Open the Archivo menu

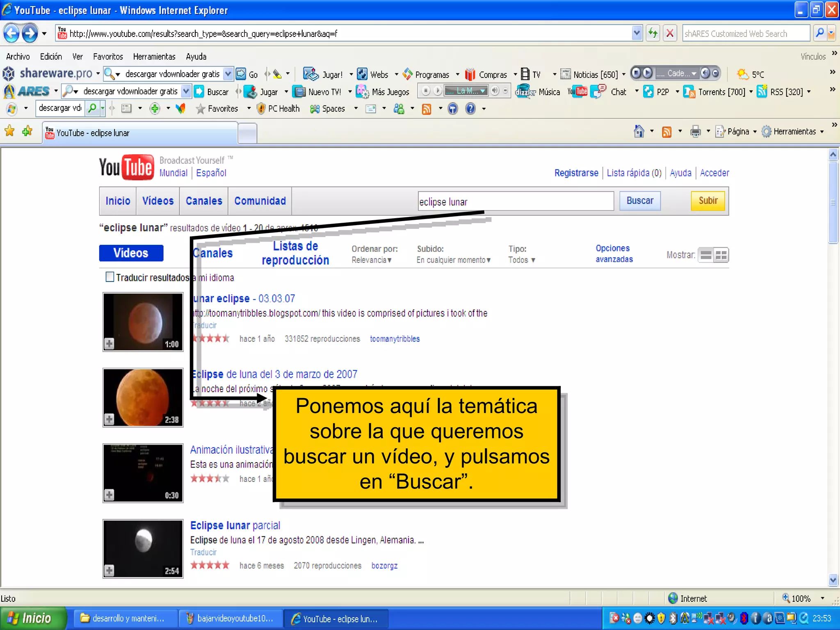click(x=18, y=57)
